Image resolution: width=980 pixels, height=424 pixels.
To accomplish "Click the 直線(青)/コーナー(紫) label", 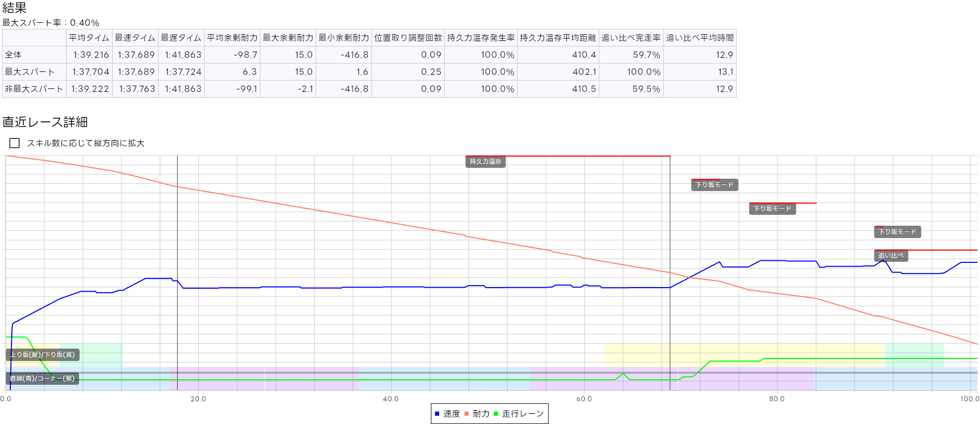I will pos(42,379).
